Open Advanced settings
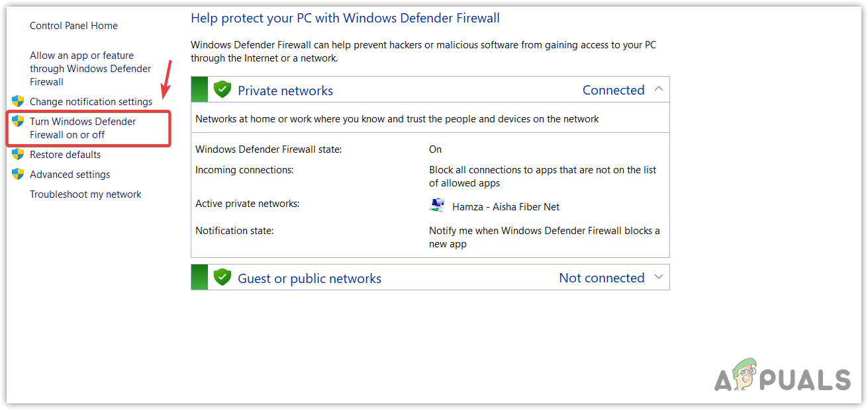Image resolution: width=868 pixels, height=410 pixels. click(x=70, y=174)
